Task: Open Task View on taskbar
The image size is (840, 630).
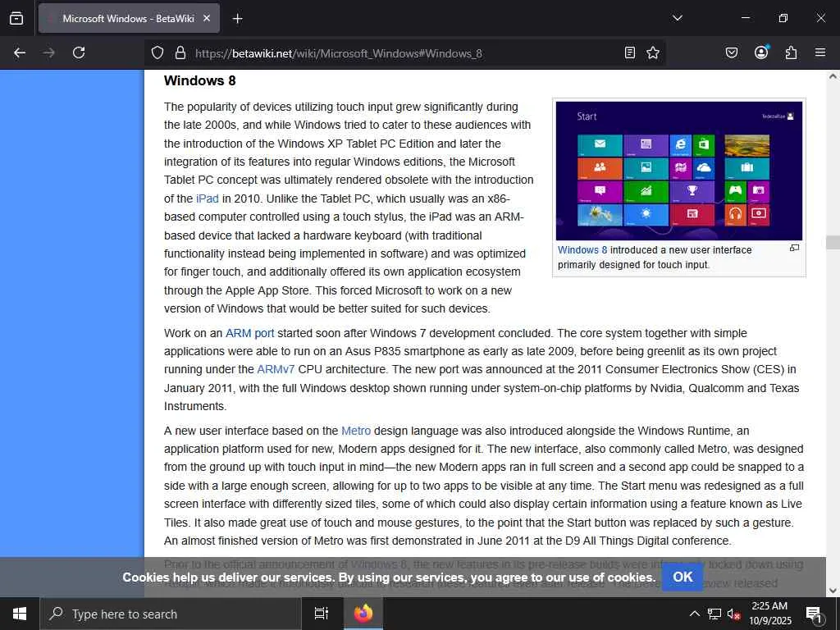Action: (322, 614)
